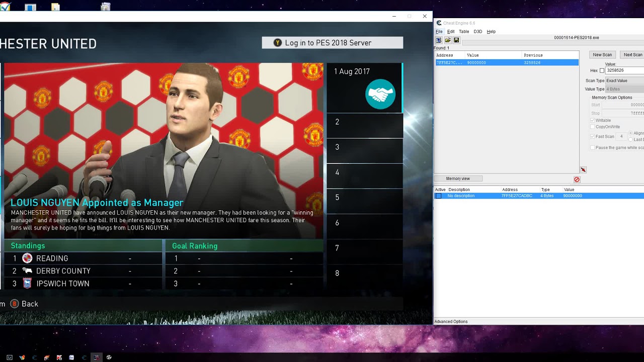Click the B button icon beside Back

pyautogui.click(x=15, y=304)
